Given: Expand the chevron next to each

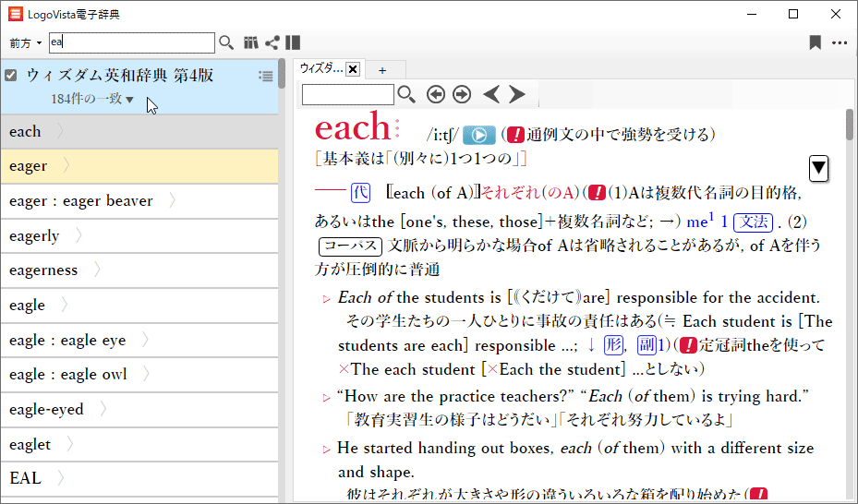Looking at the screenshot, I should click(60, 132).
